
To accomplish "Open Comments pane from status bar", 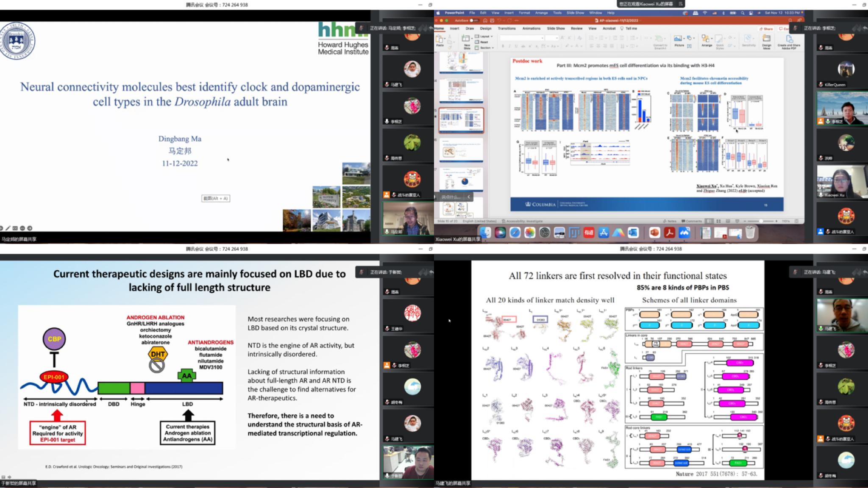I will click(x=691, y=221).
